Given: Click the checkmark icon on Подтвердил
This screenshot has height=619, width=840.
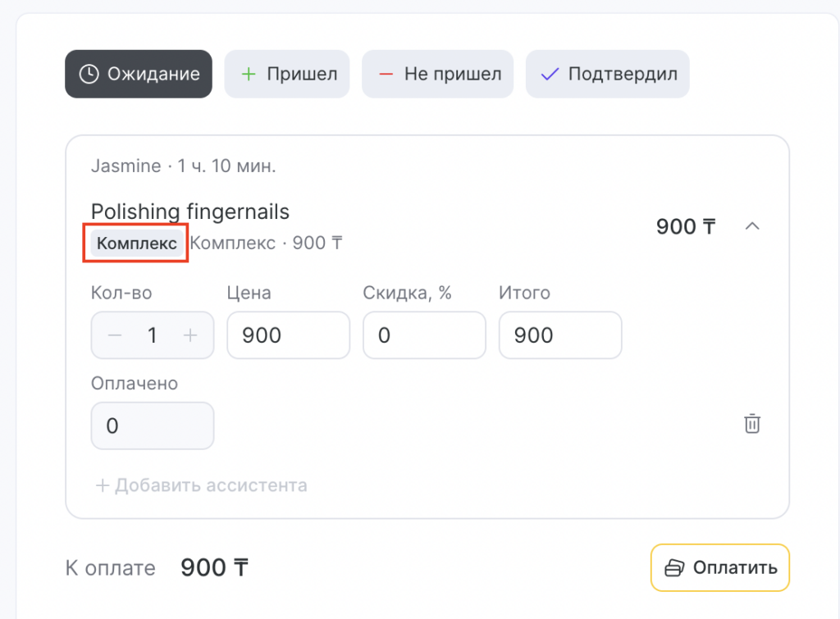Looking at the screenshot, I should tap(550, 74).
